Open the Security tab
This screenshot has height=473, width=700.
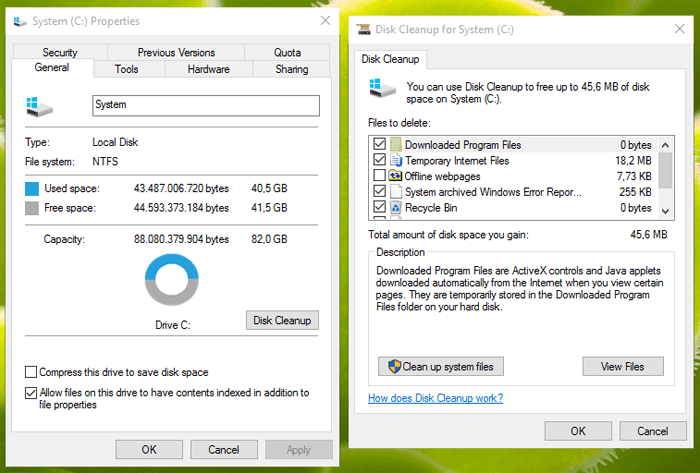pos(60,53)
